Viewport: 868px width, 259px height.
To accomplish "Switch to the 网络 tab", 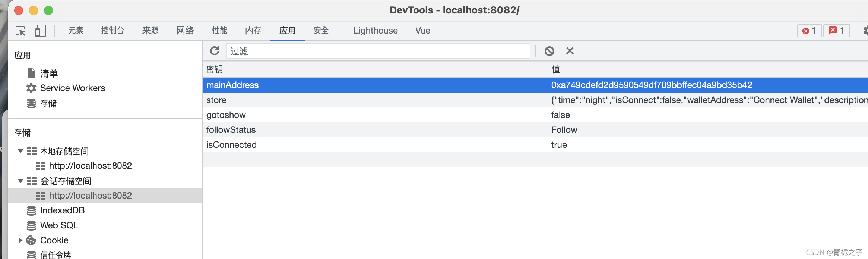I will point(185,31).
